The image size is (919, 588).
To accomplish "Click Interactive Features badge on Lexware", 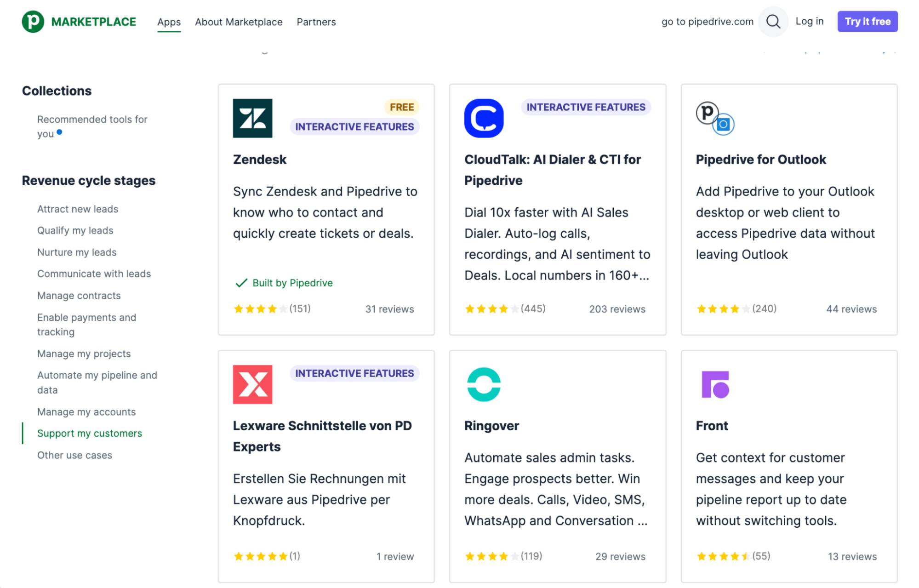I will (354, 373).
